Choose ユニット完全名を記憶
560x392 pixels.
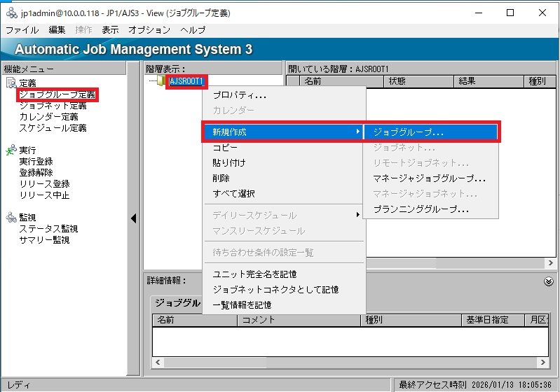pyautogui.click(x=284, y=274)
